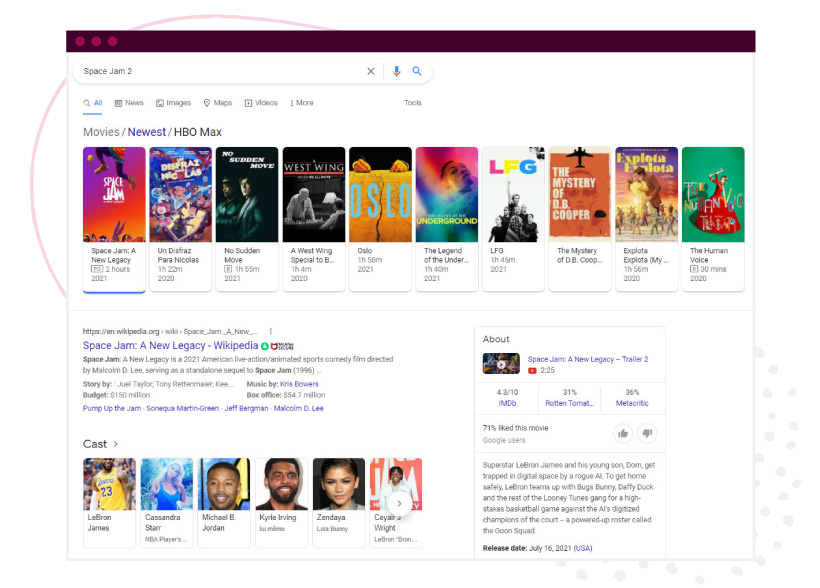Follow the USA release date link
Screen dimensions: 820x588
click(x=583, y=548)
